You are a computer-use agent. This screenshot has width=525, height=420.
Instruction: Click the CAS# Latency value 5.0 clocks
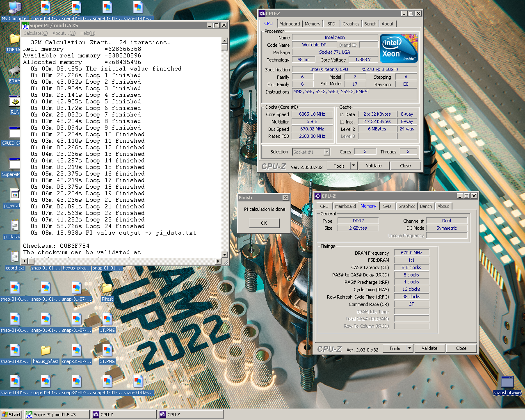(x=412, y=267)
